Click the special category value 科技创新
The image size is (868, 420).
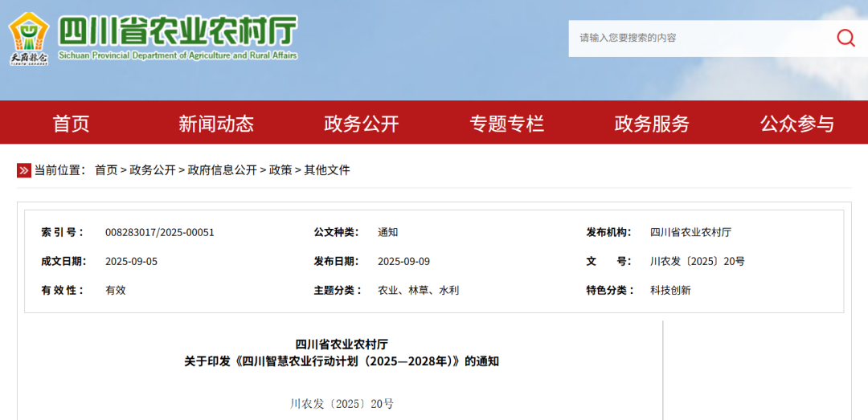point(670,291)
